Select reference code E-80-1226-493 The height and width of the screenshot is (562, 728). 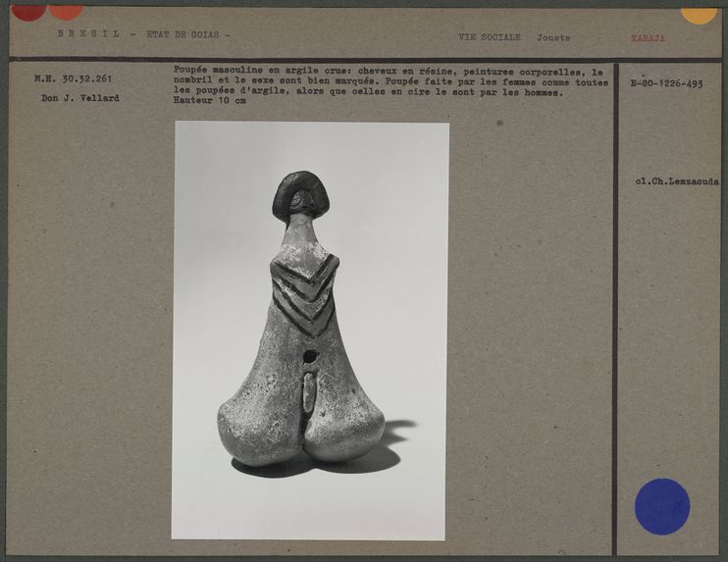(666, 83)
